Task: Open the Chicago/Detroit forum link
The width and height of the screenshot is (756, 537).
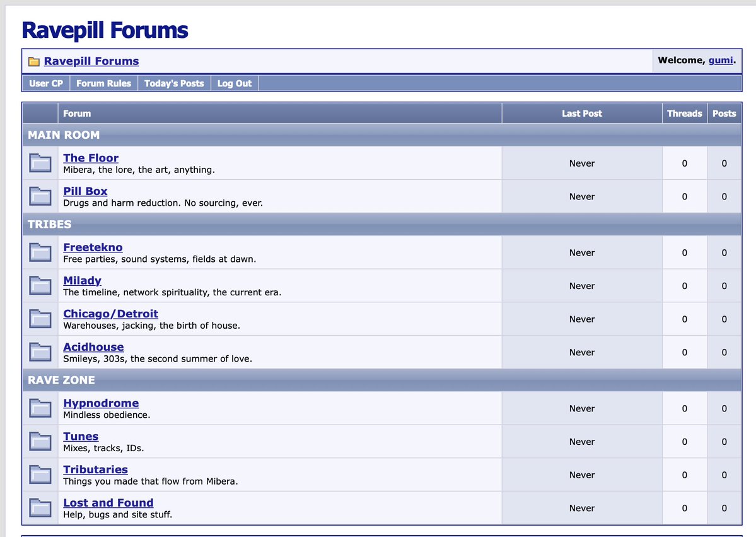Action: pos(110,314)
